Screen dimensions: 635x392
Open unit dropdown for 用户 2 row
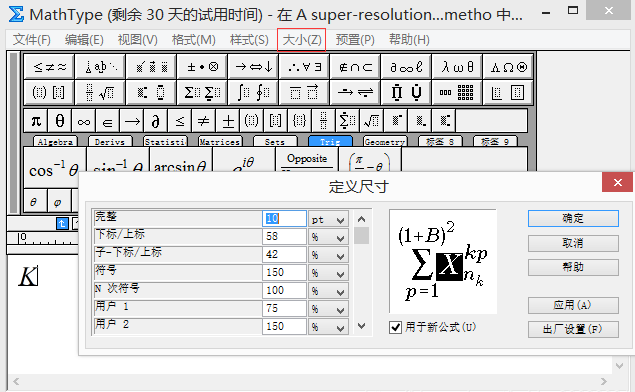tap(328, 327)
